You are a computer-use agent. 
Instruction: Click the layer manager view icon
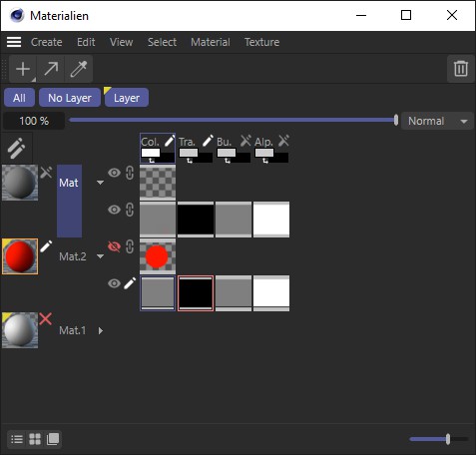53,439
